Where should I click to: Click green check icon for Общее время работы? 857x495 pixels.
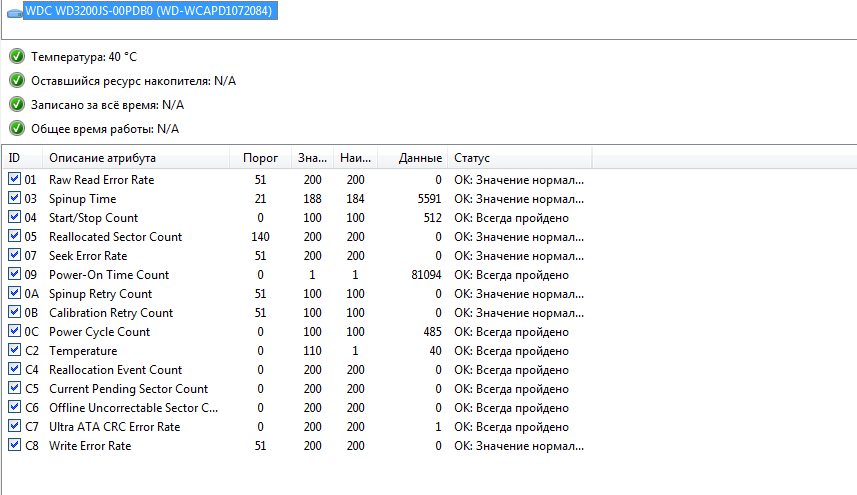[x=17, y=128]
